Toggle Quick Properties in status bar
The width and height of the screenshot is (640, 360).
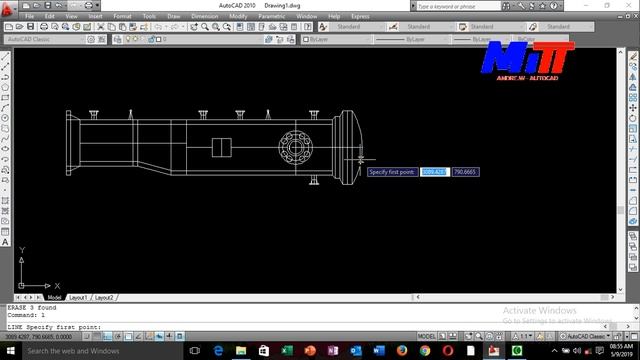[x=180, y=336]
